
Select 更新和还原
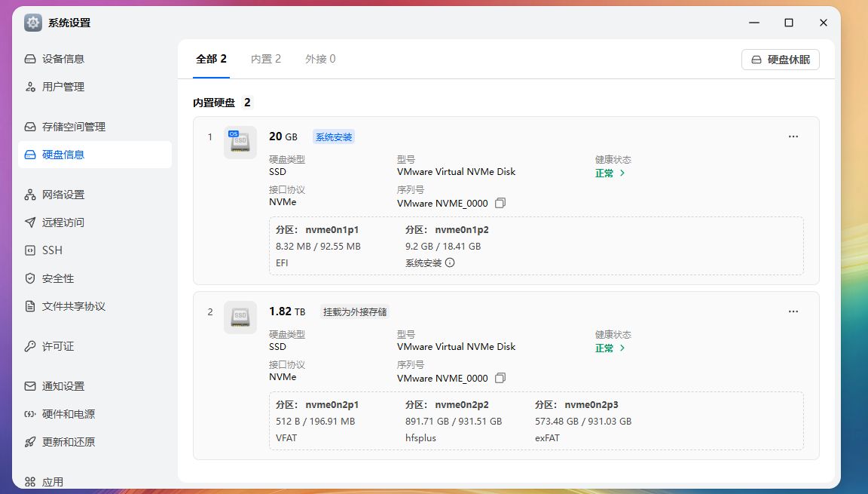point(68,441)
